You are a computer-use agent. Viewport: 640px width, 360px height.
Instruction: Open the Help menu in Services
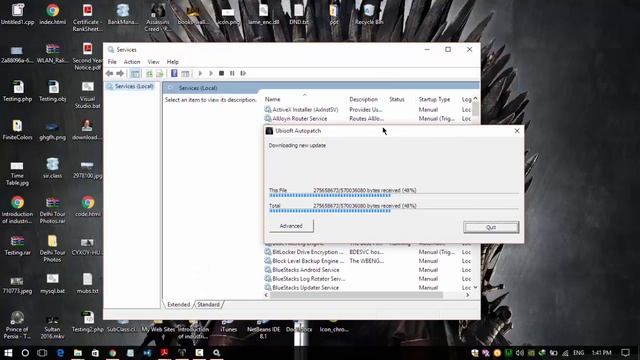173,62
